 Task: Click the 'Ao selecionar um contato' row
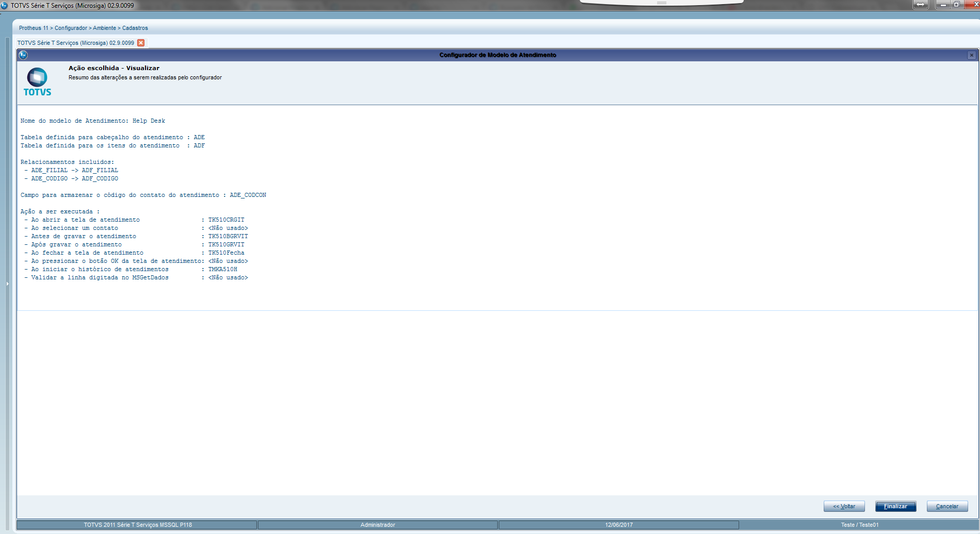(136, 228)
